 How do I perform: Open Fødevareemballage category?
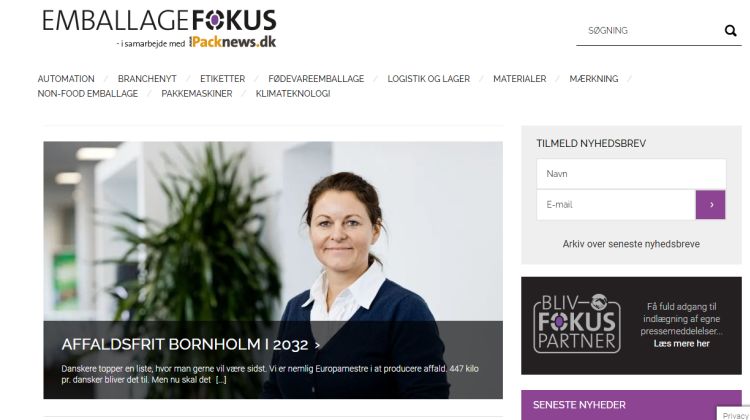pos(316,78)
